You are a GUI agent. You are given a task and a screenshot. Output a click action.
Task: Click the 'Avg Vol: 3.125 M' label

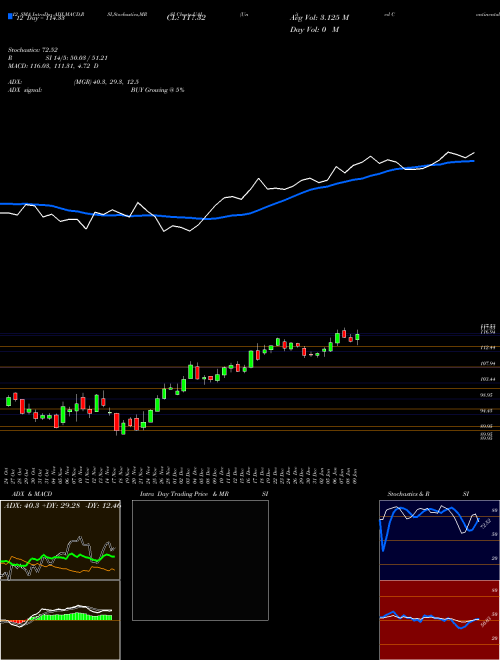pyautogui.click(x=319, y=18)
